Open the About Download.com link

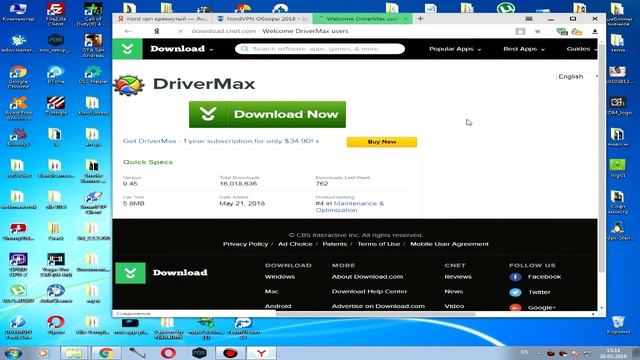367,277
